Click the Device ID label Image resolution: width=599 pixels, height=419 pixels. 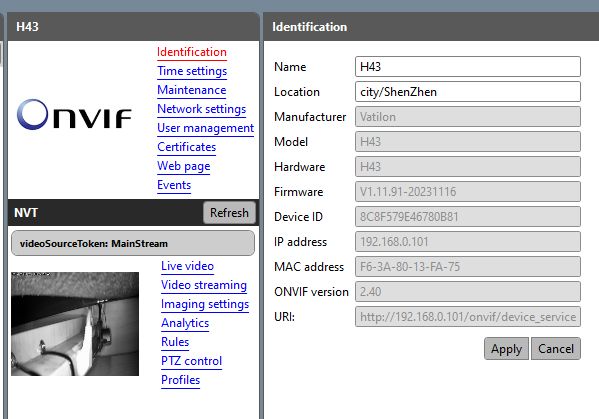click(298, 217)
